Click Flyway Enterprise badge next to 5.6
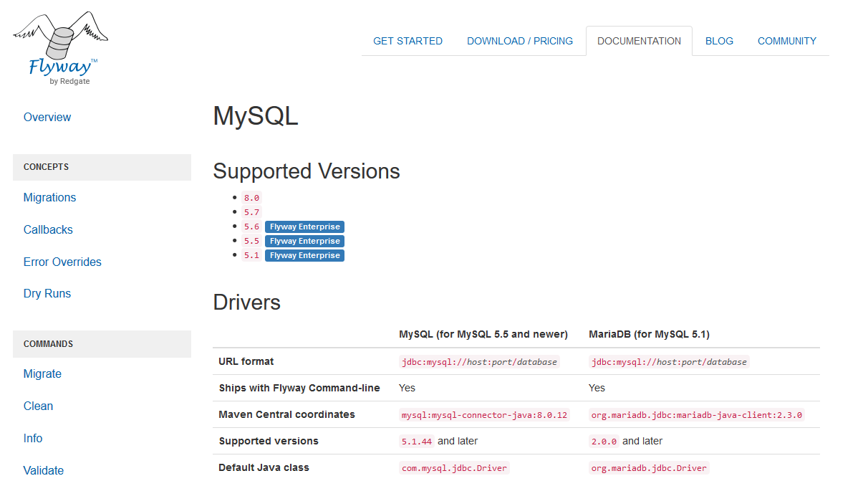 [x=304, y=227]
